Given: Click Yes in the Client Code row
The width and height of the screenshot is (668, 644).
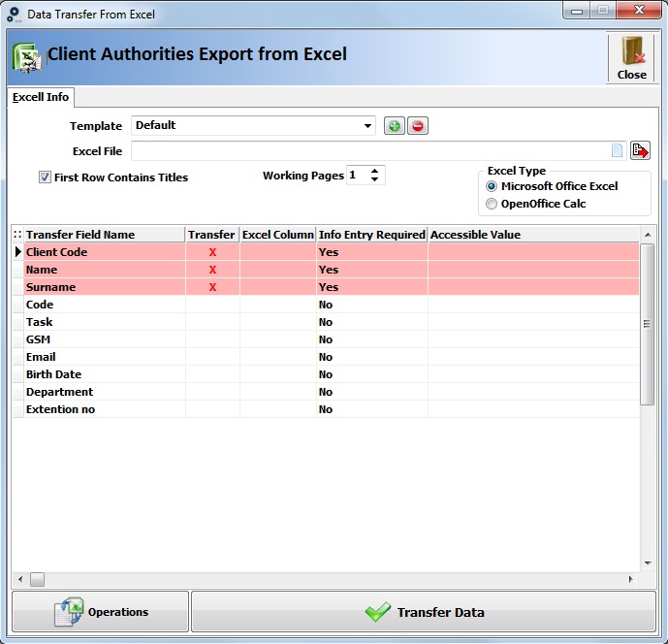Looking at the screenshot, I should (x=329, y=252).
